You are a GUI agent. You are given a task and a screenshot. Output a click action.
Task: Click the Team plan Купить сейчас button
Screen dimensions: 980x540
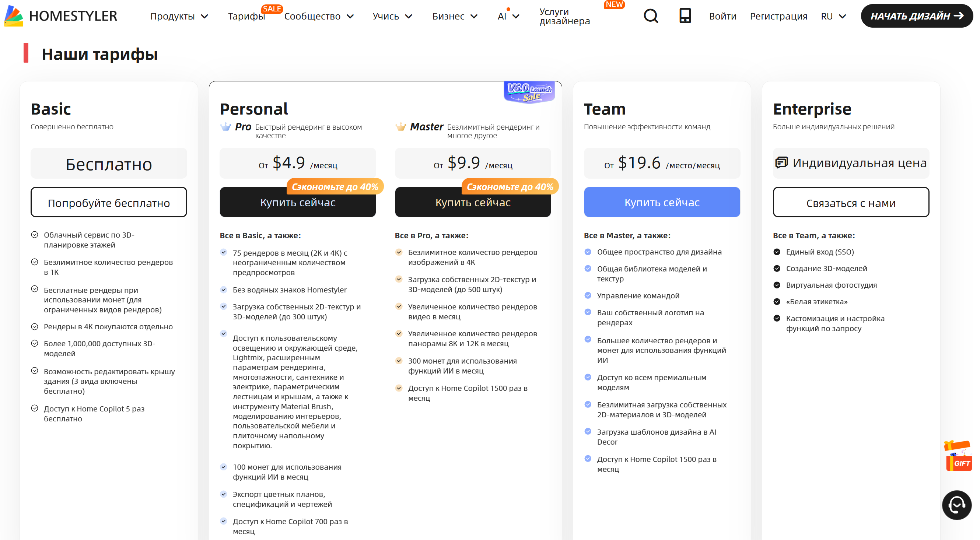click(662, 202)
